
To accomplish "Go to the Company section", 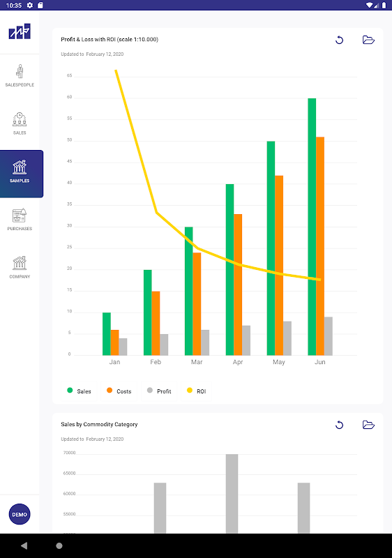I will click(20, 267).
